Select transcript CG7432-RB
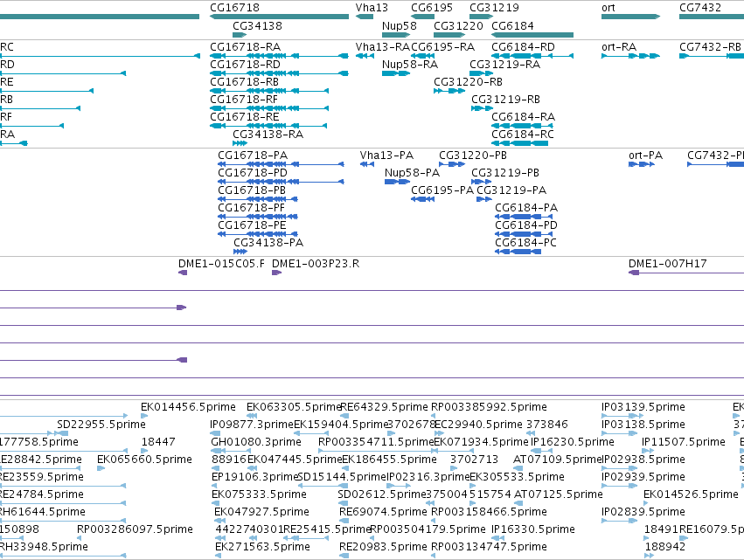This screenshot has width=744, height=560. [x=710, y=47]
